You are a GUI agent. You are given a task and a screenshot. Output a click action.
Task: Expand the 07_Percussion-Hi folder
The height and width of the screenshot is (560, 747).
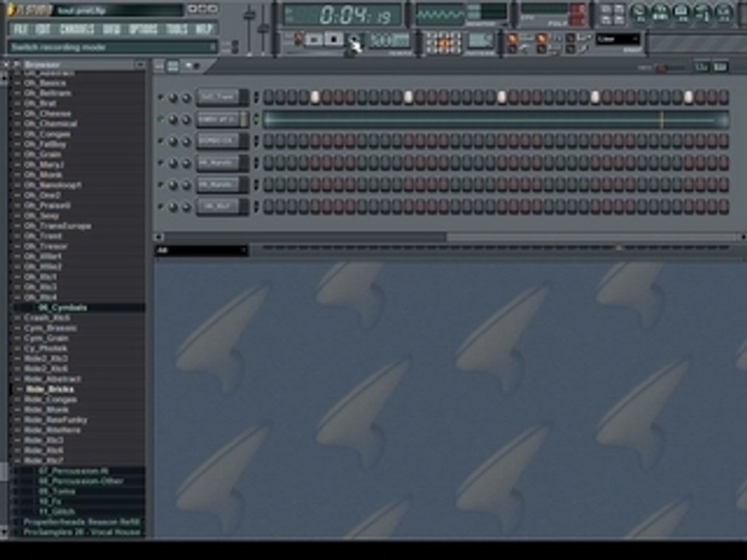point(73,471)
